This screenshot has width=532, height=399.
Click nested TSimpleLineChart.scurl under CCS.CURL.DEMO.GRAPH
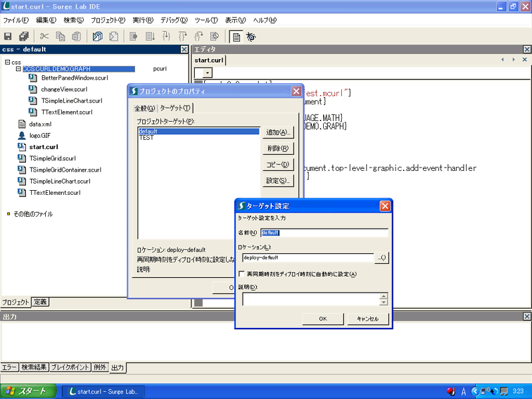click(72, 101)
